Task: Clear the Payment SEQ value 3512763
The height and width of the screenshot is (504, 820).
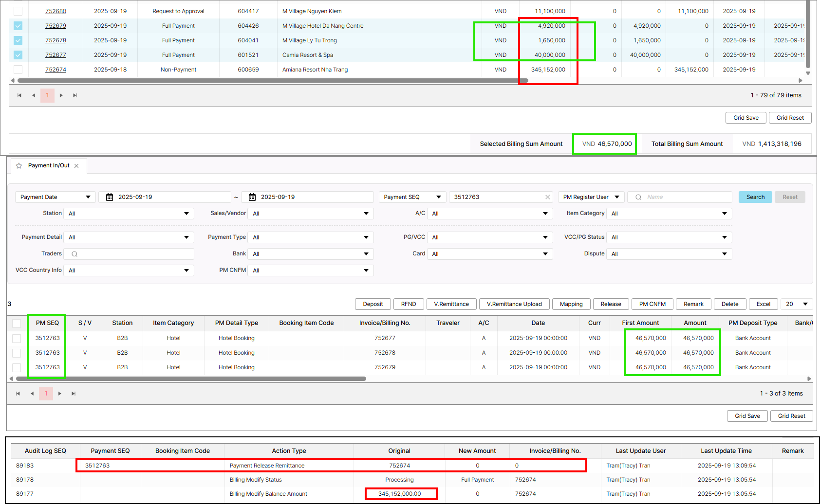Action: [x=548, y=197]
